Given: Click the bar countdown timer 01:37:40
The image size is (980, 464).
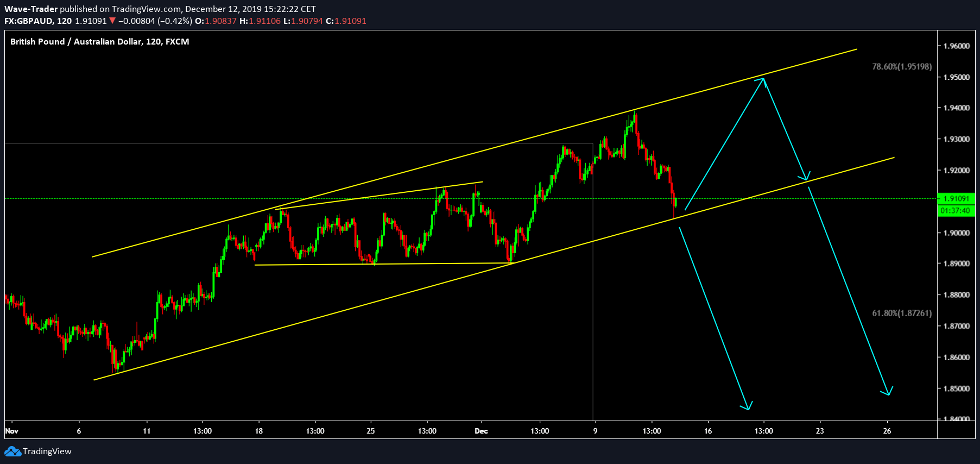Looking at the screenshot, I should tap(956, 211).
